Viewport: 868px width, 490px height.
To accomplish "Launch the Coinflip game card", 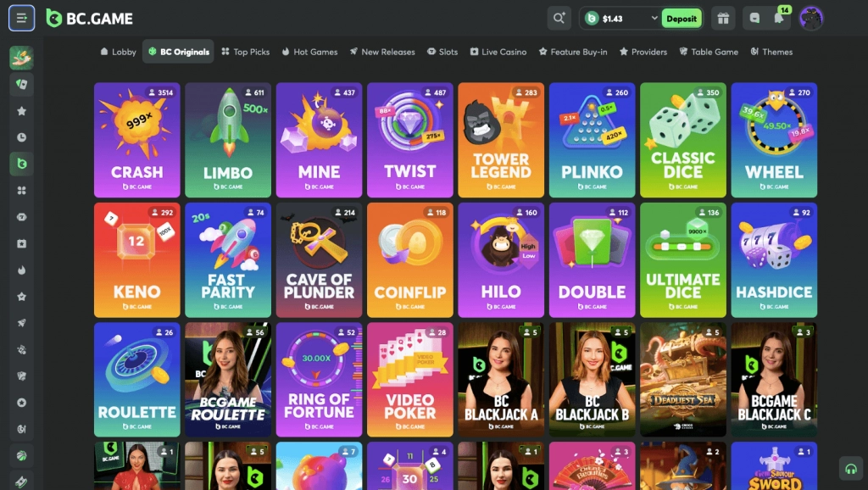I will 410,260.
